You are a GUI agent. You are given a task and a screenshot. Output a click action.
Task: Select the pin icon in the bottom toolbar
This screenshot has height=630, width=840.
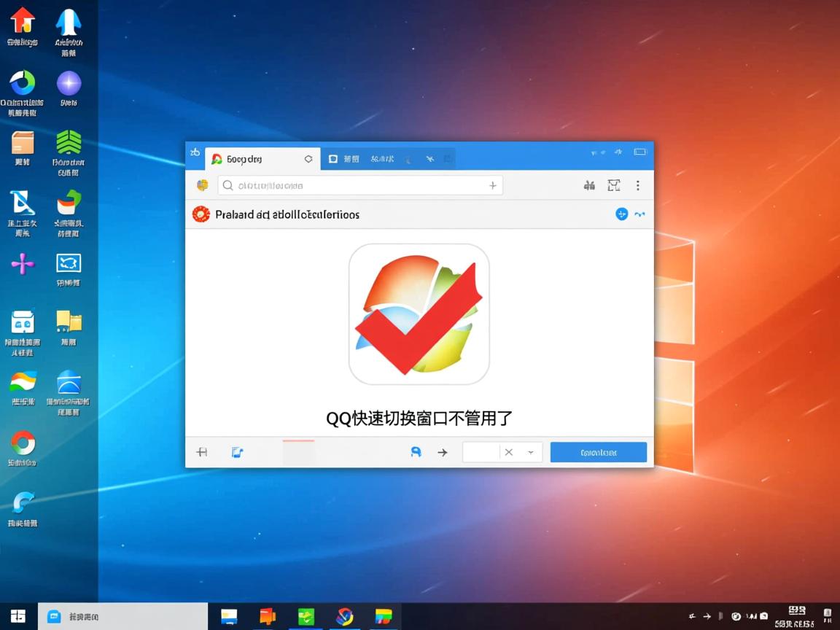pos(201,452)
